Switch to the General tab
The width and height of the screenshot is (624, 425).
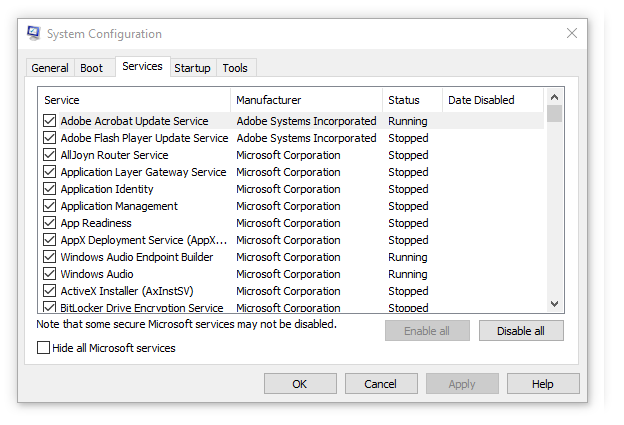(50, 68)
